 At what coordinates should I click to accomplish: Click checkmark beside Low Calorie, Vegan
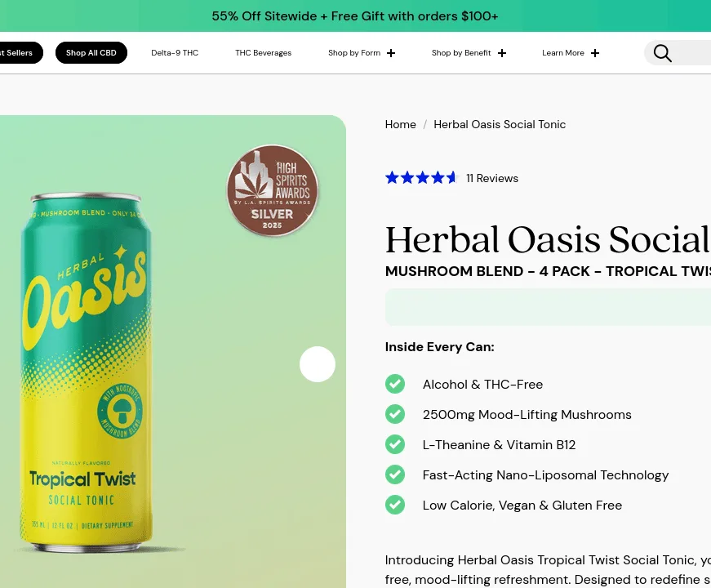pyautogui.click(x=395, y=505)
